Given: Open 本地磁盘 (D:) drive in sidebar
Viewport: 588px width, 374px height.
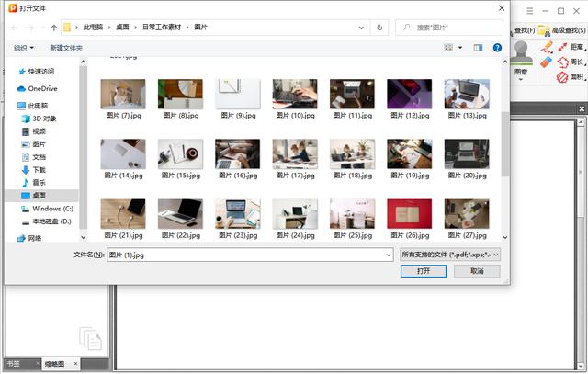Looking at the screenshot, I should point(47,221).
